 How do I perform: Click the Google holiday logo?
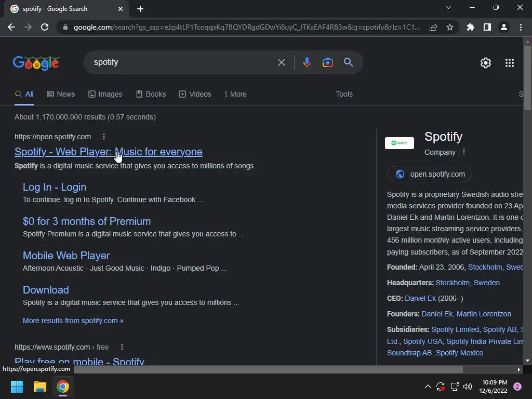click(36, 63)
